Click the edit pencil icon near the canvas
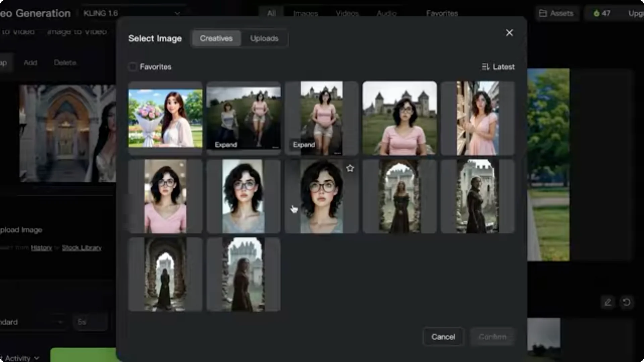This screenshot has width=644, height=362. [x=608, y=302]
